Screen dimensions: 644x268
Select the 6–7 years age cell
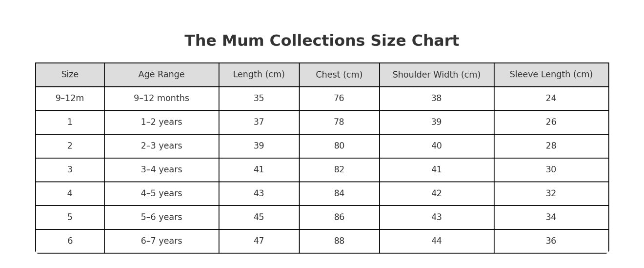point(161,241)
